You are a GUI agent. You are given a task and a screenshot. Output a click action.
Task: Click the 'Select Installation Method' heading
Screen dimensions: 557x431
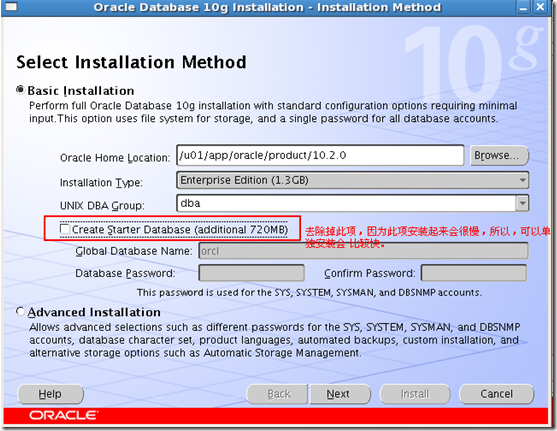[131, 62]
